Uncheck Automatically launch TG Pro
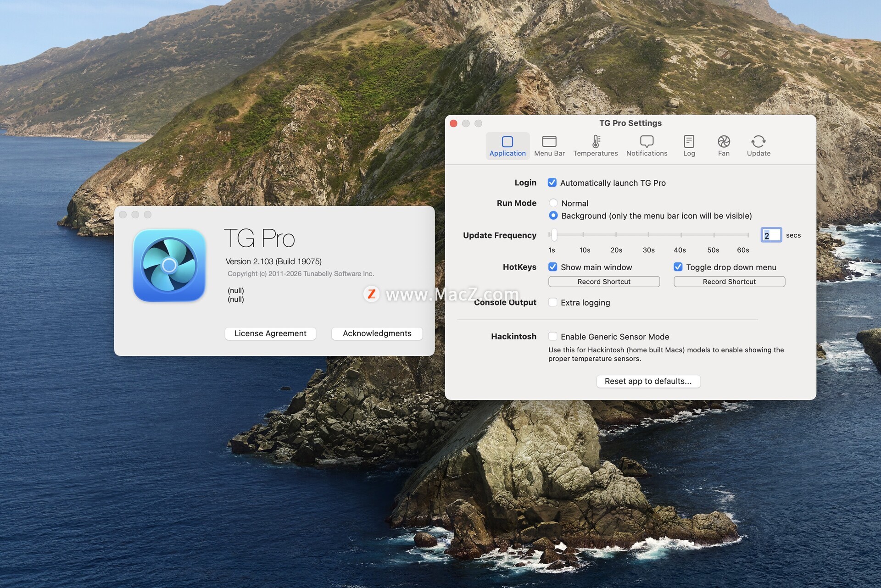Viewport: 881px width, 588px height. click(552, 183)
